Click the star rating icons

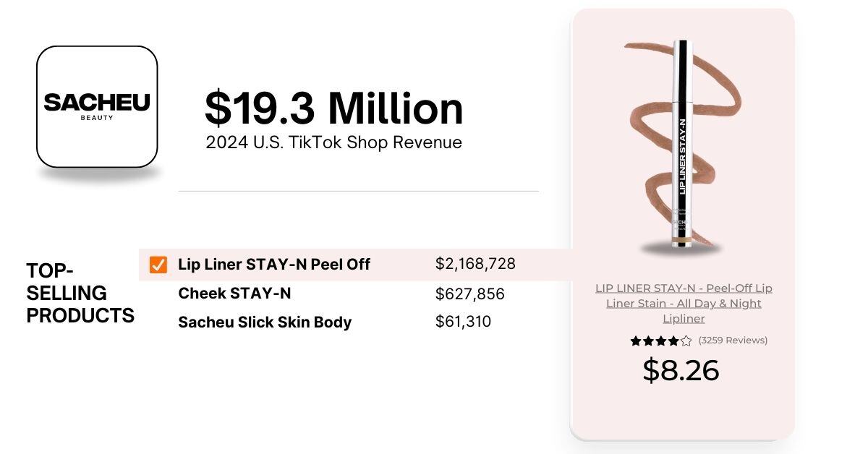click(x=661, y=340)
